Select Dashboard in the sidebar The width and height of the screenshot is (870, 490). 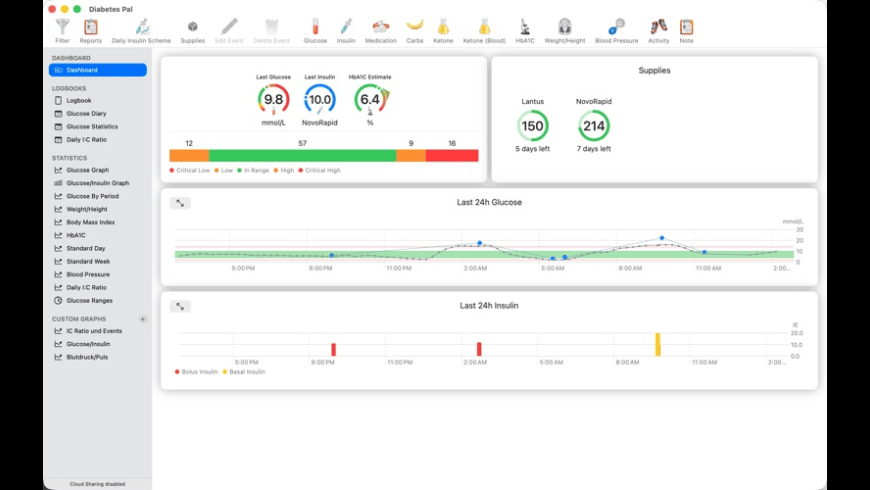pyautogui.click(x=98, y=70)
